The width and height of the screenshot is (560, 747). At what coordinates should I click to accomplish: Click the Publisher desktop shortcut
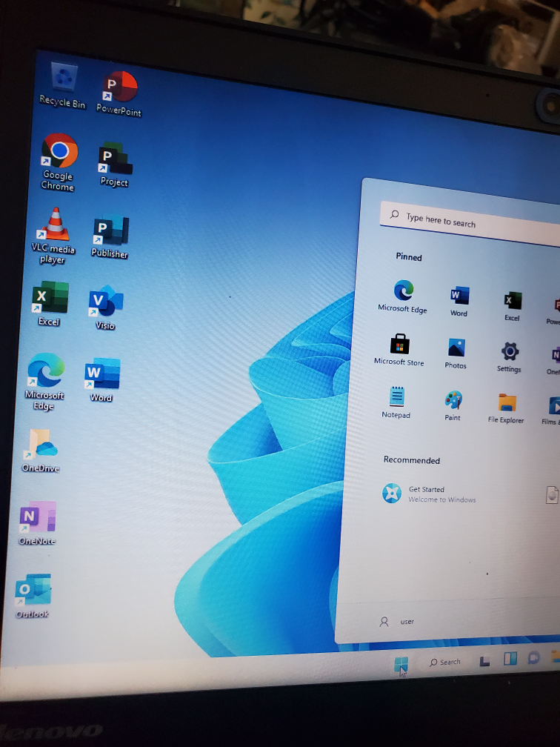click(x=110, y=233)
